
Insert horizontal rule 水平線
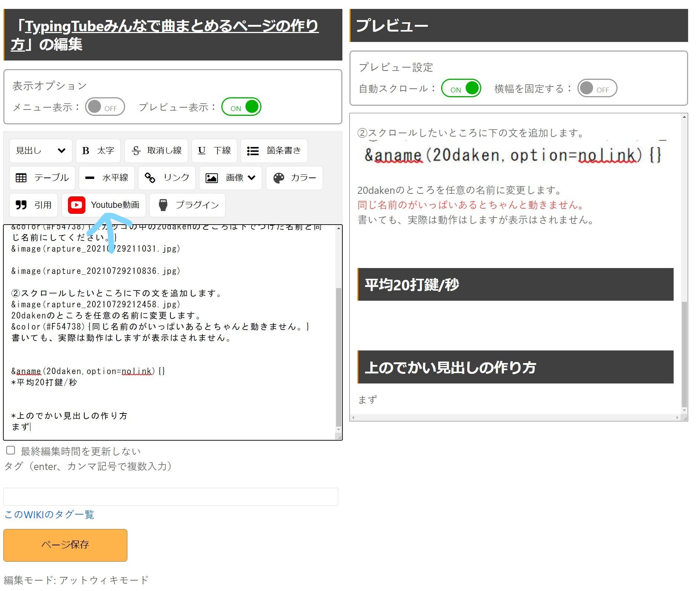[x=107, y=178]
